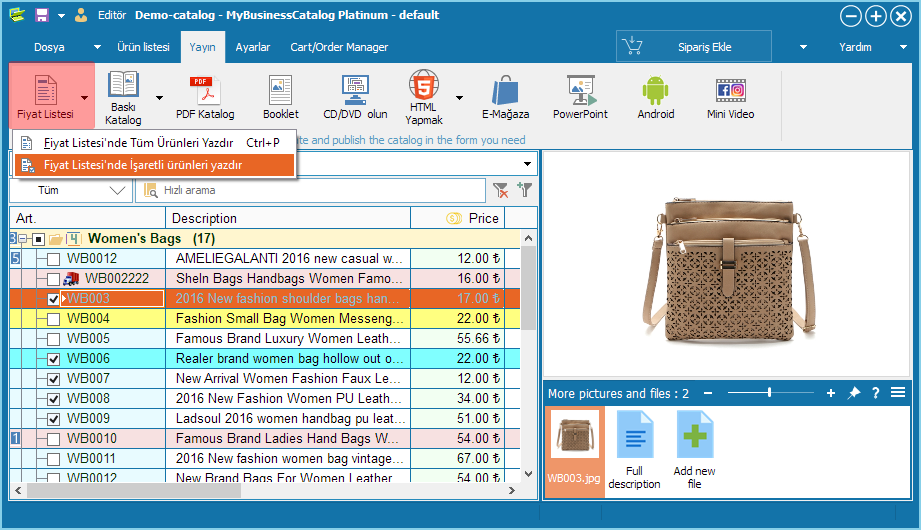Adjust the thumbnail size slider

click(x=769, y=393)
